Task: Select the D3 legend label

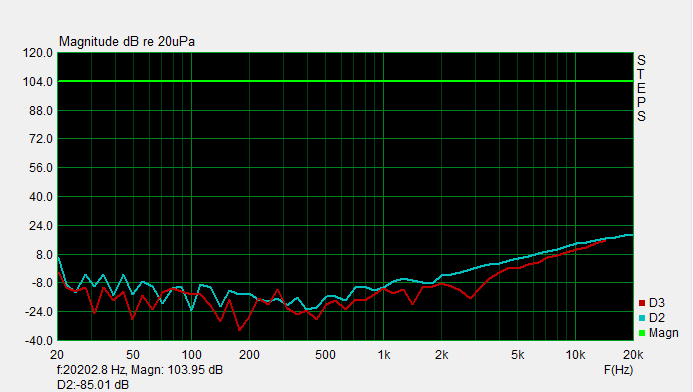Action: click(657, 303)
